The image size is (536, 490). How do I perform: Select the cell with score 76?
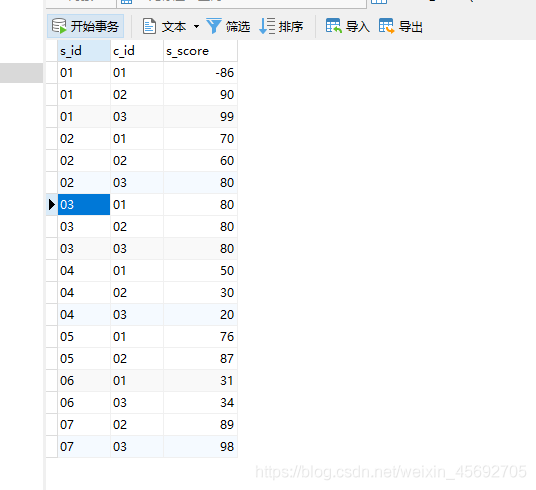[200, 336]
